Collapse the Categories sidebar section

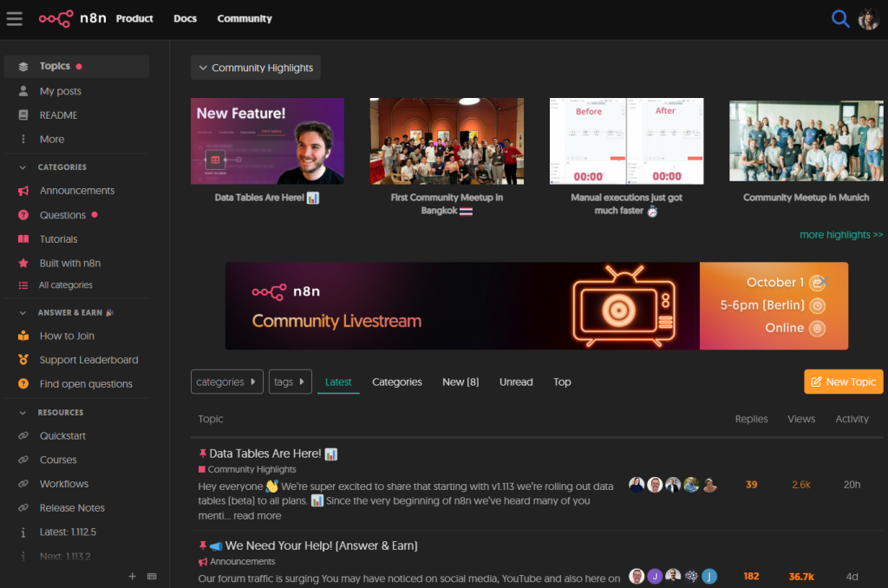(x=23, y=167)
